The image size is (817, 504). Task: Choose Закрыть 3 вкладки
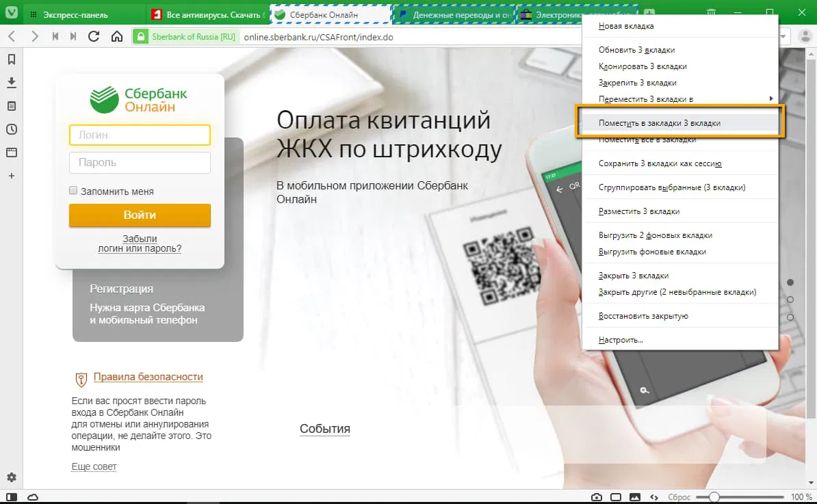point(680,276)
